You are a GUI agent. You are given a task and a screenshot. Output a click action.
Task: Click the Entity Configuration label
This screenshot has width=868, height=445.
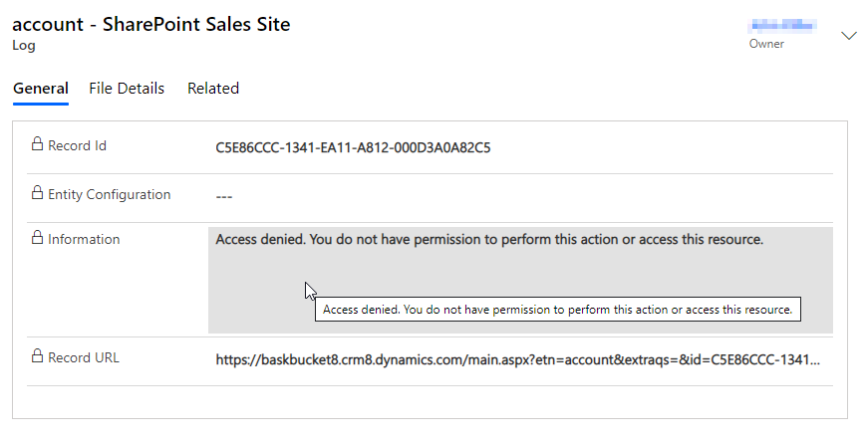point(109,194)
